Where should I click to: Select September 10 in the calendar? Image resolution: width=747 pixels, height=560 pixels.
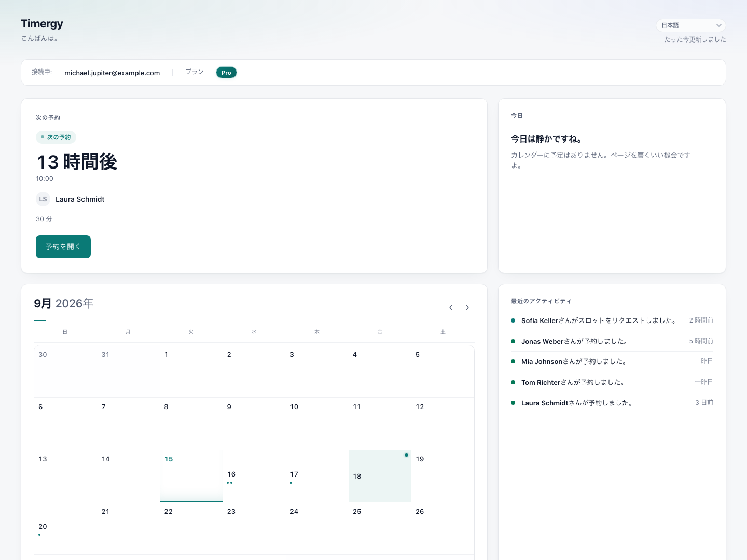[x=316, y=424]
